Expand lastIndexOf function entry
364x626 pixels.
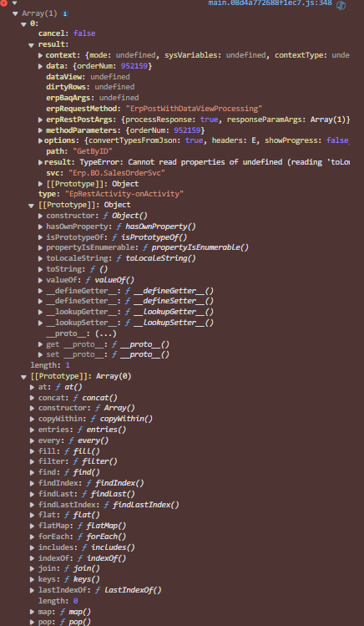pyautogui.click(x=33, y=590)
